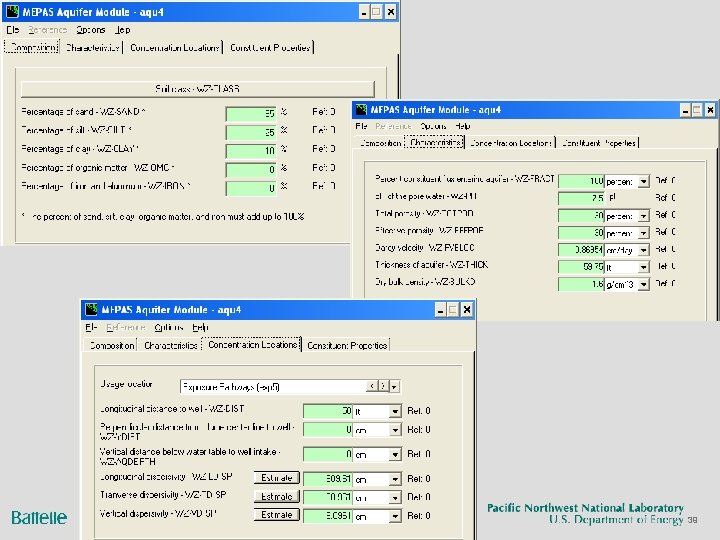Open units dropdown for Longitudinal dispersivity
Viewport: 720px width, 540px height.
[395, 479]
